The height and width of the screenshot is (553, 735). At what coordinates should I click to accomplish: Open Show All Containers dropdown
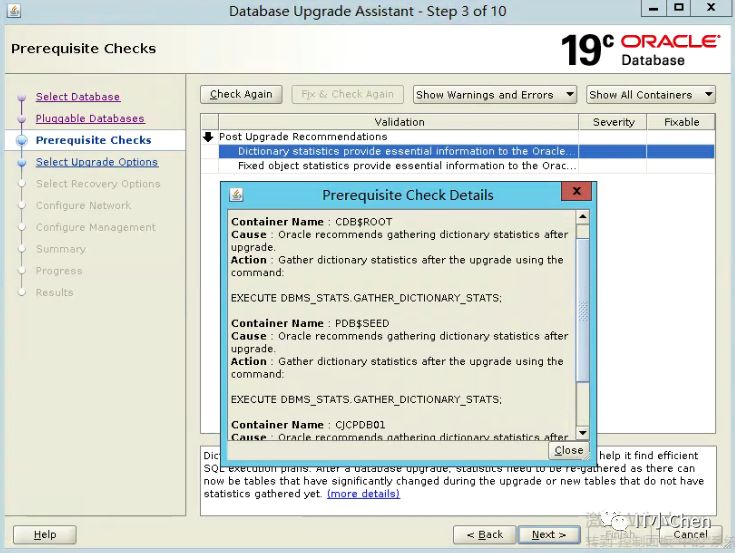click(651, 95)
